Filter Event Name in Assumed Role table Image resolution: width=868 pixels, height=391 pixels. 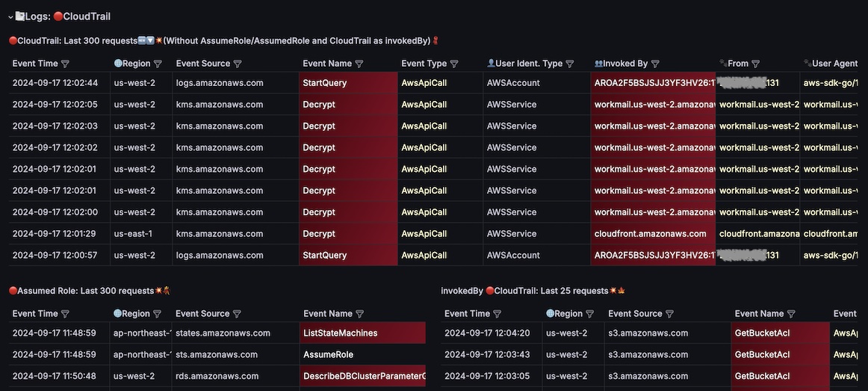[x=359, y=314]
